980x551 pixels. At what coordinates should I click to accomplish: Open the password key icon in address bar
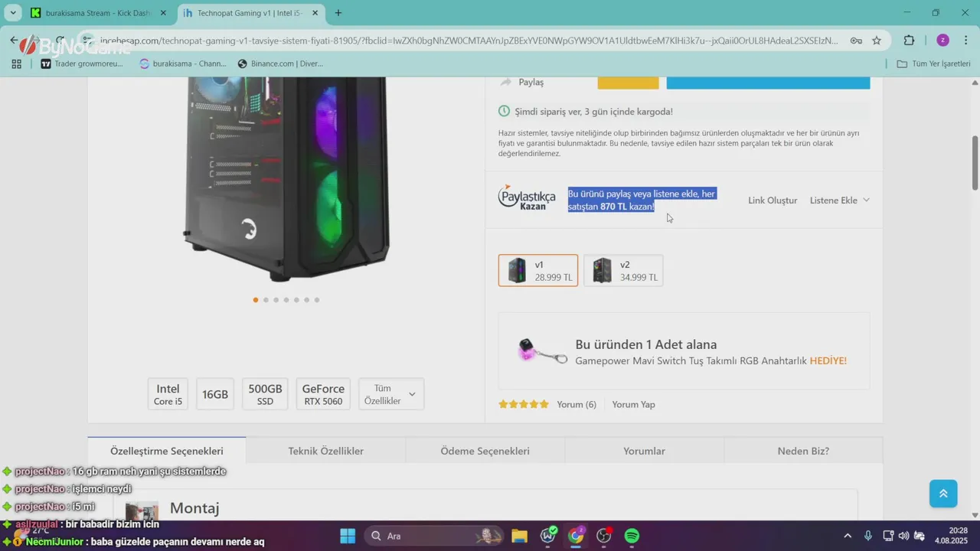point(856,41)
